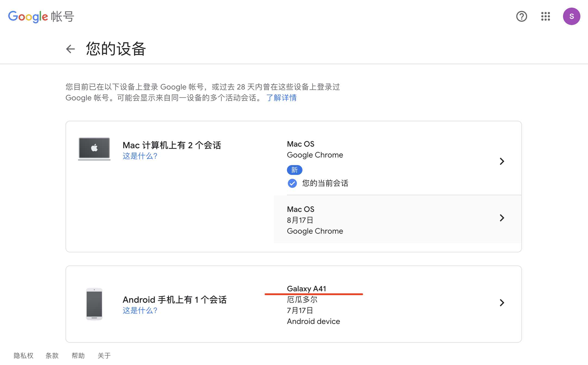Open 隐私权 footer link
588x365 pixels.
click(x=24, y=355)
